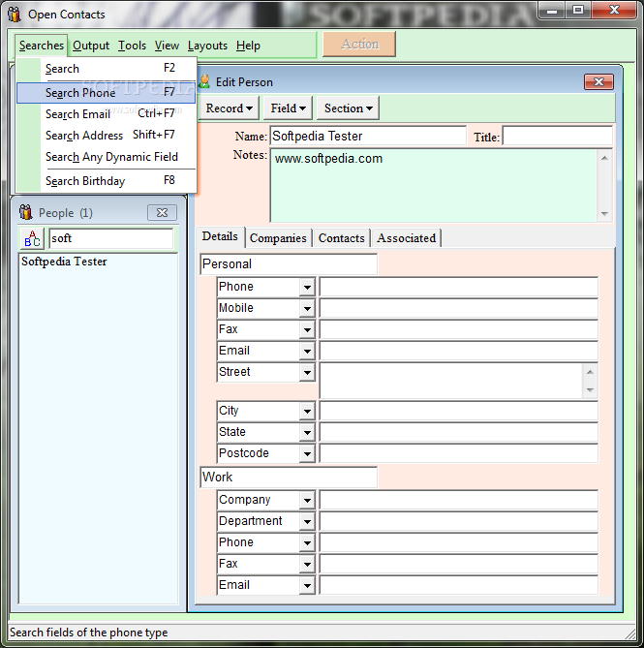Click the Work section name field

[289, 478]
